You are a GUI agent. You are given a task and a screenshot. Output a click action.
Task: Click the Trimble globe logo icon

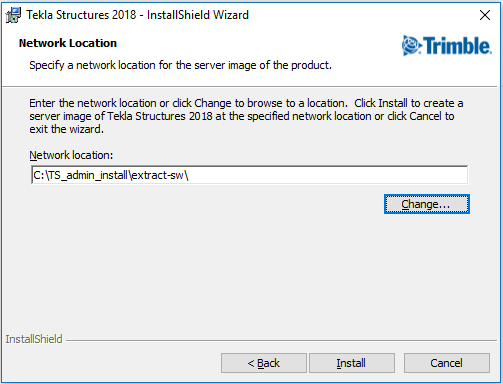click(412, 45)
